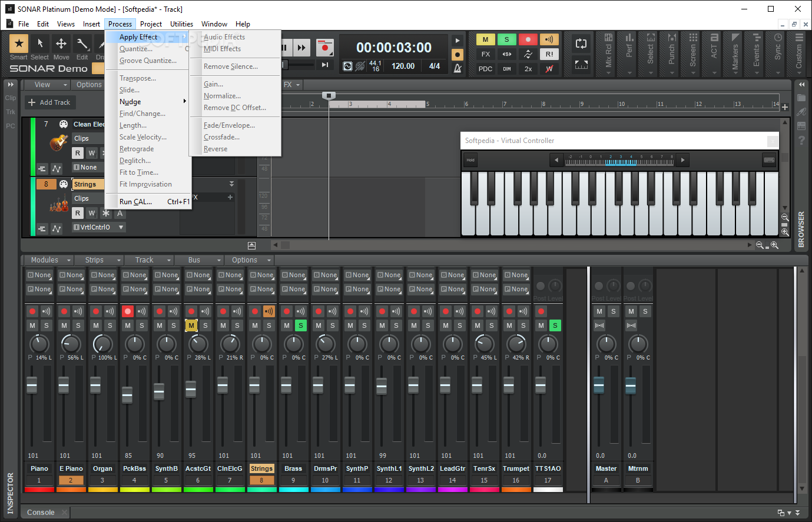The image size is (812, 522).
Task: Click the playhead now marker on timeline
Action: [329, 95]
